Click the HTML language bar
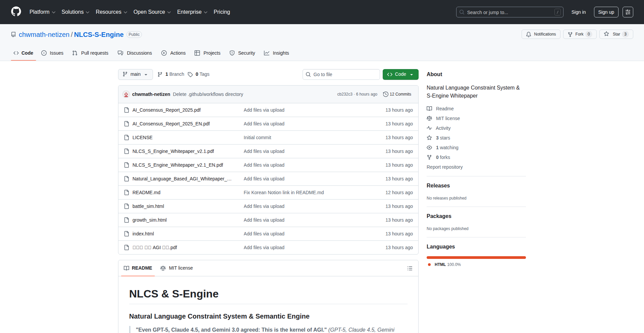The height and width of the screenshot is (333, 644). [x=476, y=258]
